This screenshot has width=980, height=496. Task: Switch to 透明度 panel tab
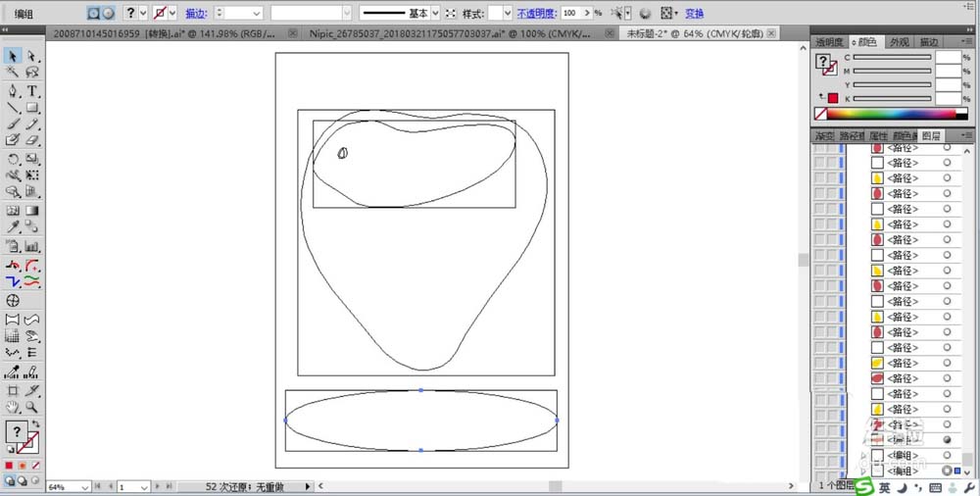tap(828, 42)
